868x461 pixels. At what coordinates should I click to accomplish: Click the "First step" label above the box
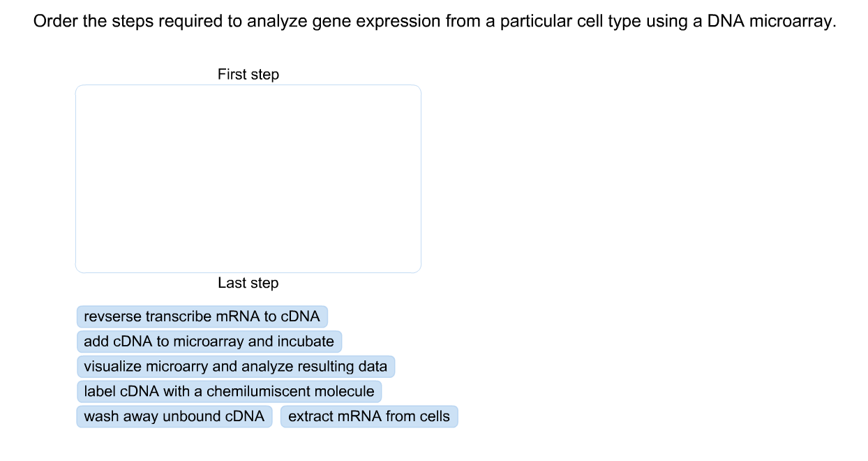tap(248, 74)
